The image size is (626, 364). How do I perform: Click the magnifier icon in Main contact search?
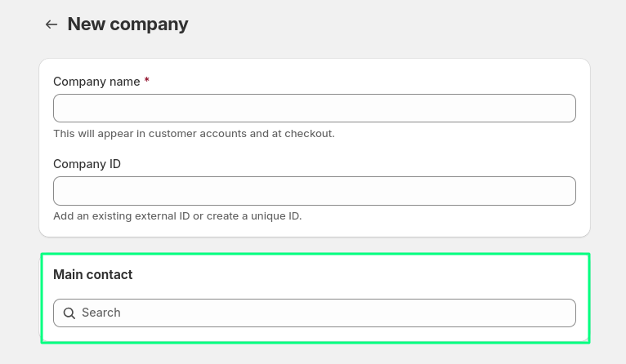pyautogui.click(x=69, y=313)
